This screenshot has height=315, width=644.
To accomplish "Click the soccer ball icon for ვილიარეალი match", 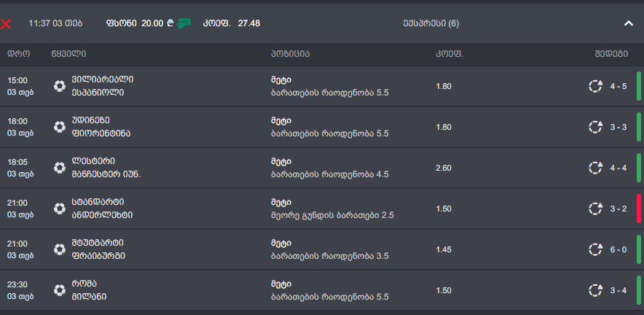I will 59,86.
